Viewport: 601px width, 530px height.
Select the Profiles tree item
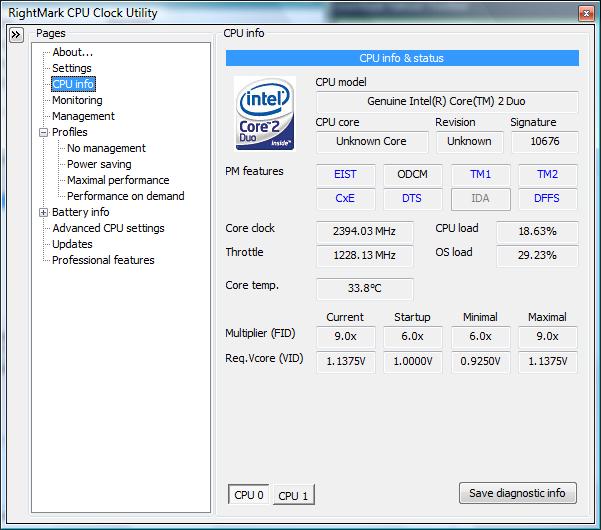coord(69,132)
